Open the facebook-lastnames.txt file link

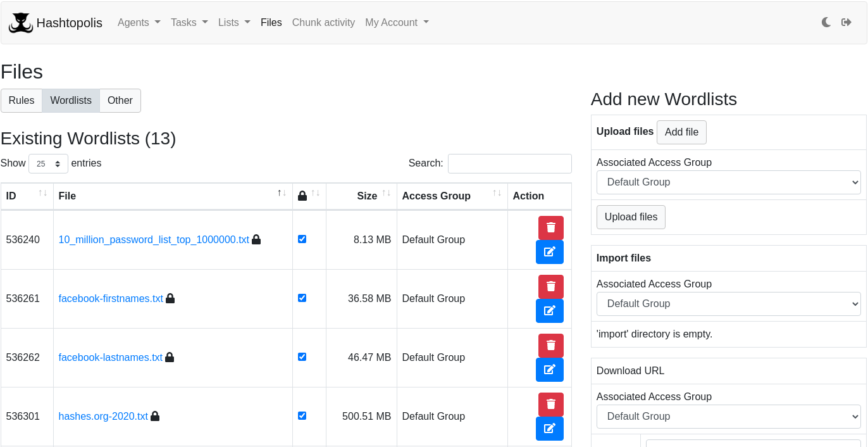[x=110, y=357]
